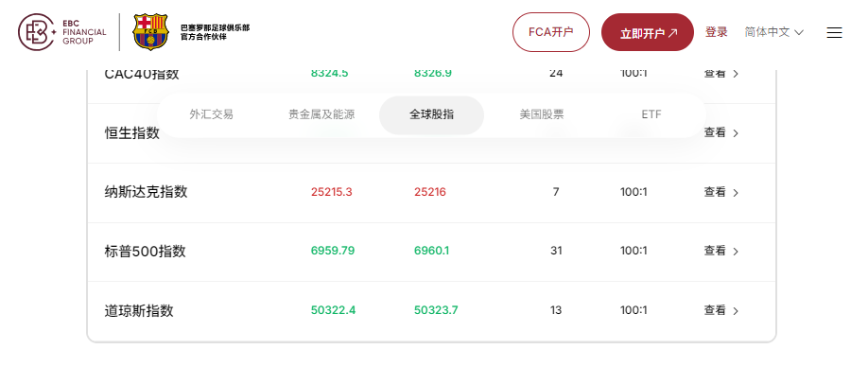Click the 巴塞罗那足球俱乐部 官方合作伙伴 text
868x384 pixels.
coord(216,32)
